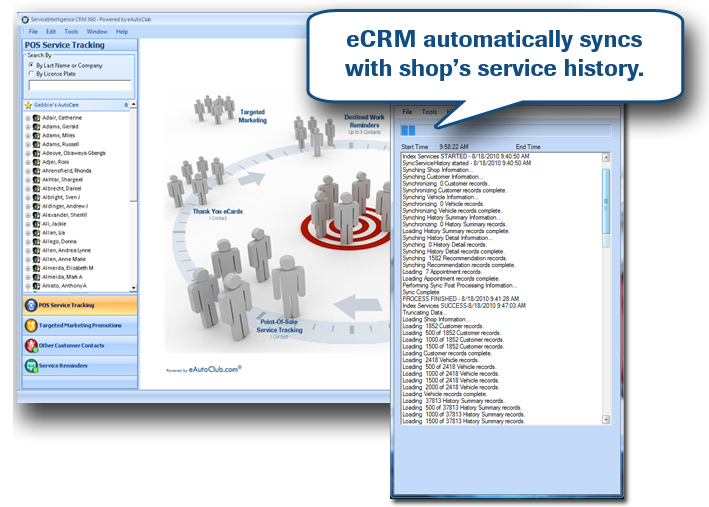This screenshot has width=709, height=507.
Task: Open the Help menu in the CRM window
Action: pyautogui.click(x=122, y=32)
